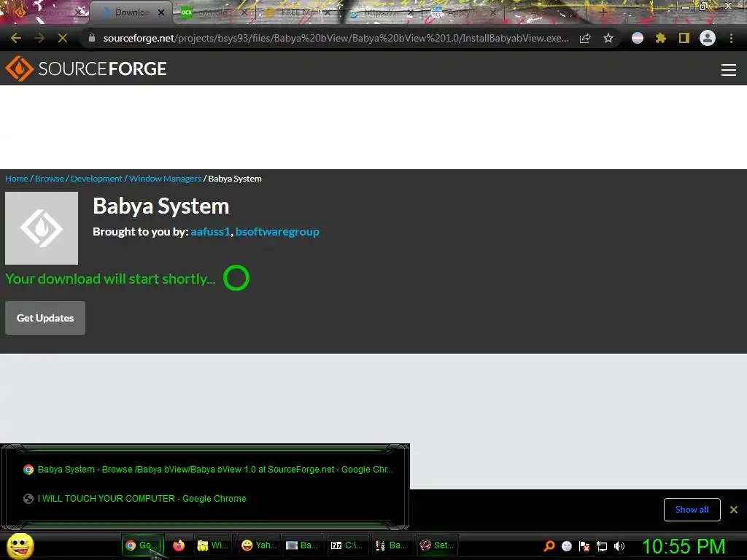Open the 7-Zip C:\ taskbar button

(x=347, y=545)
